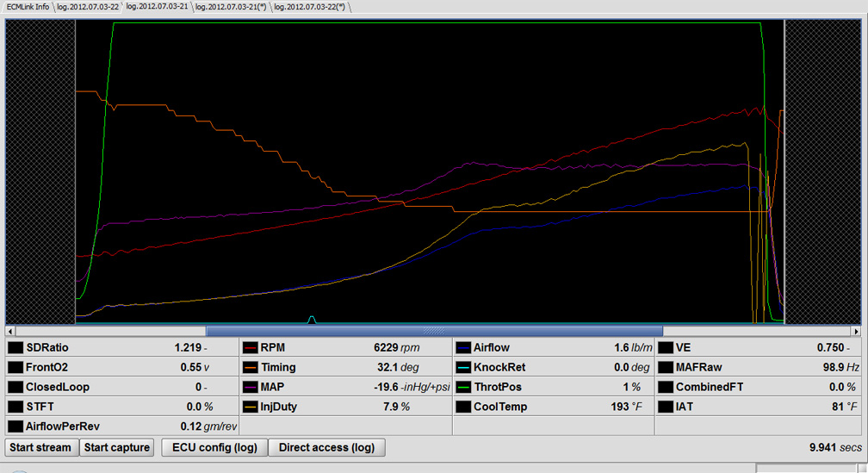The image size is (868, 473).
Task: Enable the SDRatio black swatch box
Action: pyautogui.click(x=15, y=348)
